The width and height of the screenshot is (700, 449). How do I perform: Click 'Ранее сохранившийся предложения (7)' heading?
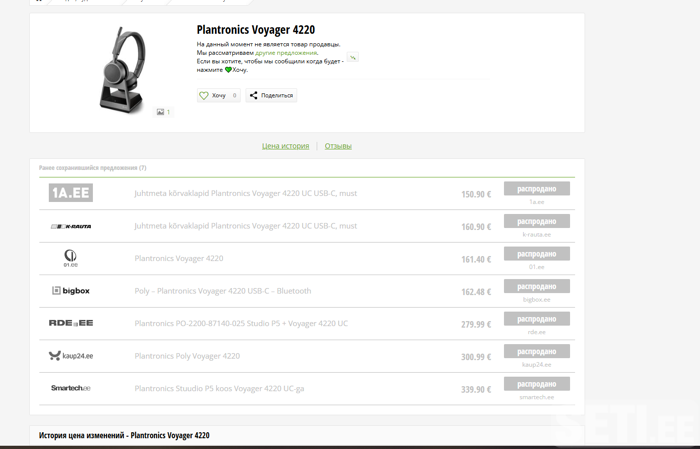[x=92, y=168]
